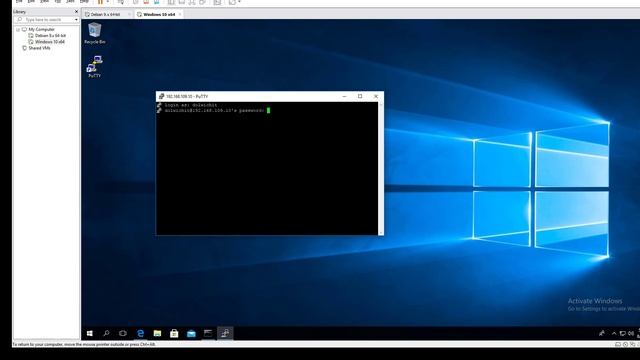
Task: Close the Windows 10 x64 tab
Action: click(x=180, y=14)
